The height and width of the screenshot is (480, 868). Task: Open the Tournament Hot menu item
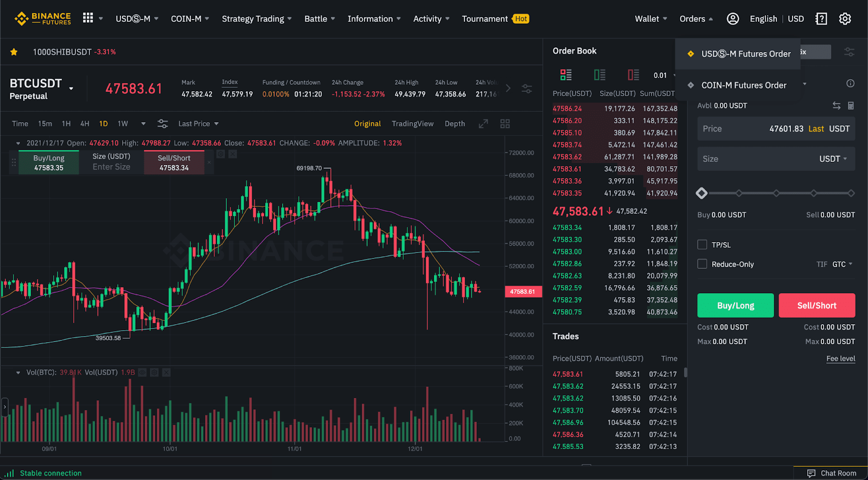(x=495, y=19)
